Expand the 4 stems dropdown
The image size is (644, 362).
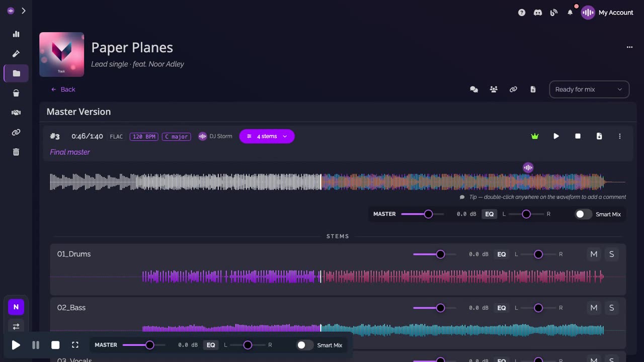click(267, 136)
